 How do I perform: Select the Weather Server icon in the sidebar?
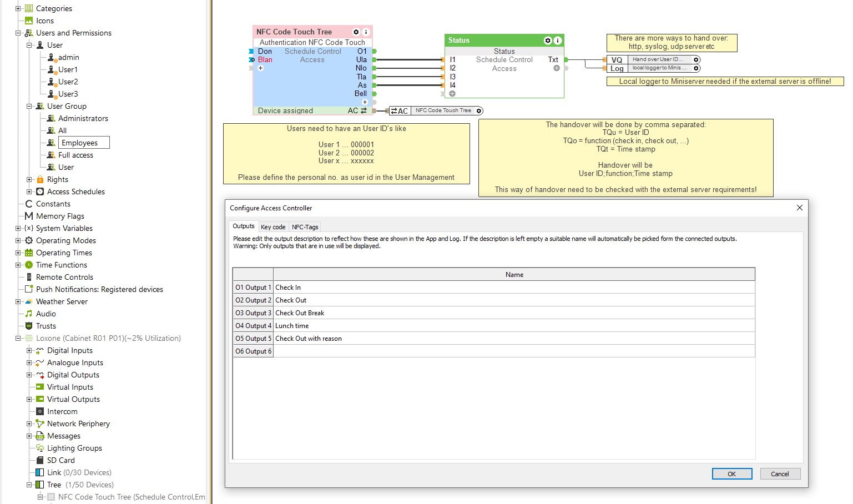(x=28, y=301)
